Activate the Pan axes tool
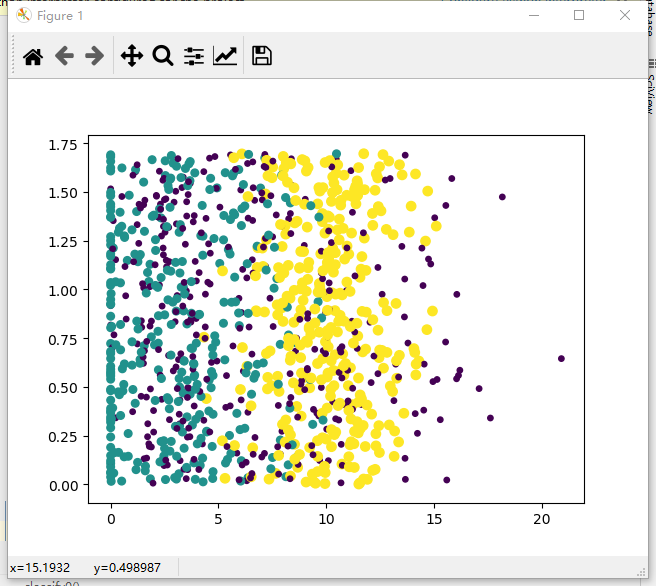Image resolution: width=656 pixels, height=586 pixels. (x=132, y=56)
